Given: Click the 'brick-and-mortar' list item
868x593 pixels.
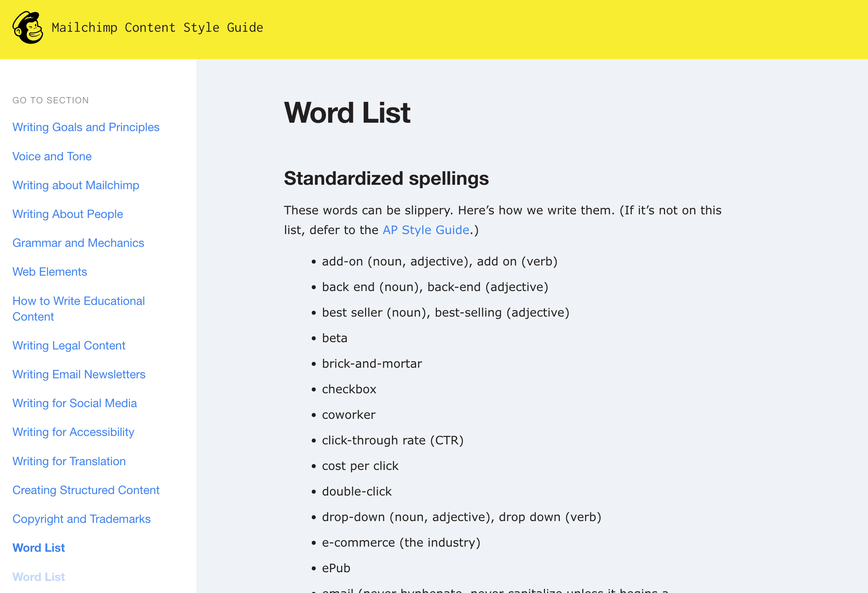Looking at the screenshot, I should tap(372, 364).
